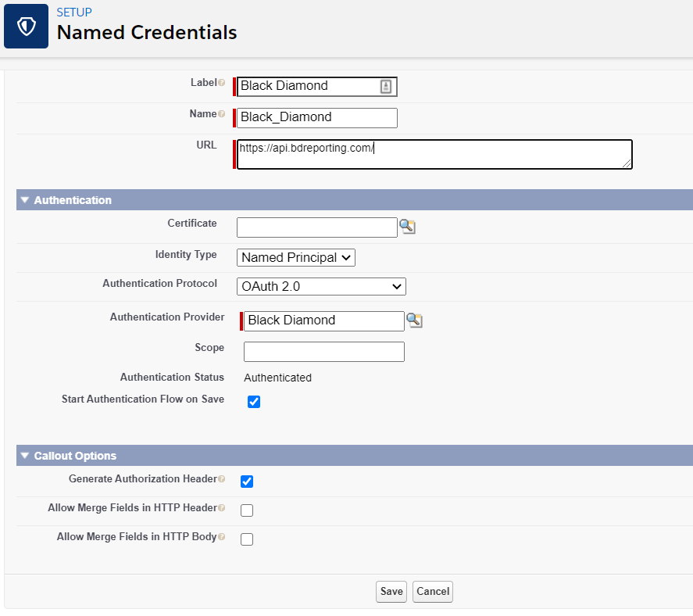The image size is (693, 616).
Task: Toggle Generate Authorization Header checkbox
Action: click(x=247, y=481)
